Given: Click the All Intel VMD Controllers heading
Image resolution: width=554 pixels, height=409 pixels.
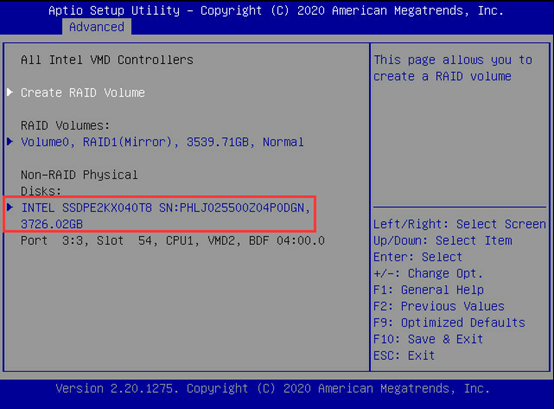Looking at the screenshot, I should pyautogui.click(x=107, y=60).
